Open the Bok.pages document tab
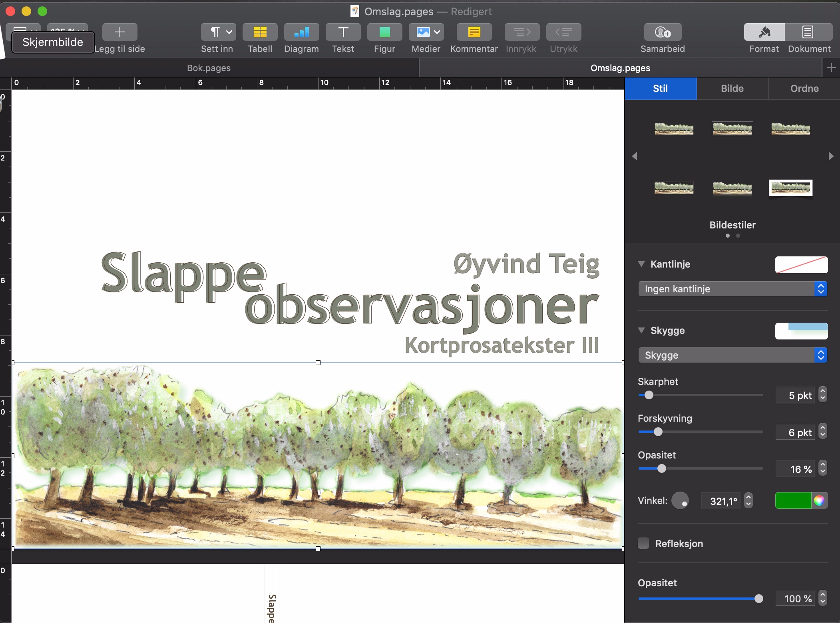This screenshot has height=623, width=840. [209, 68]
